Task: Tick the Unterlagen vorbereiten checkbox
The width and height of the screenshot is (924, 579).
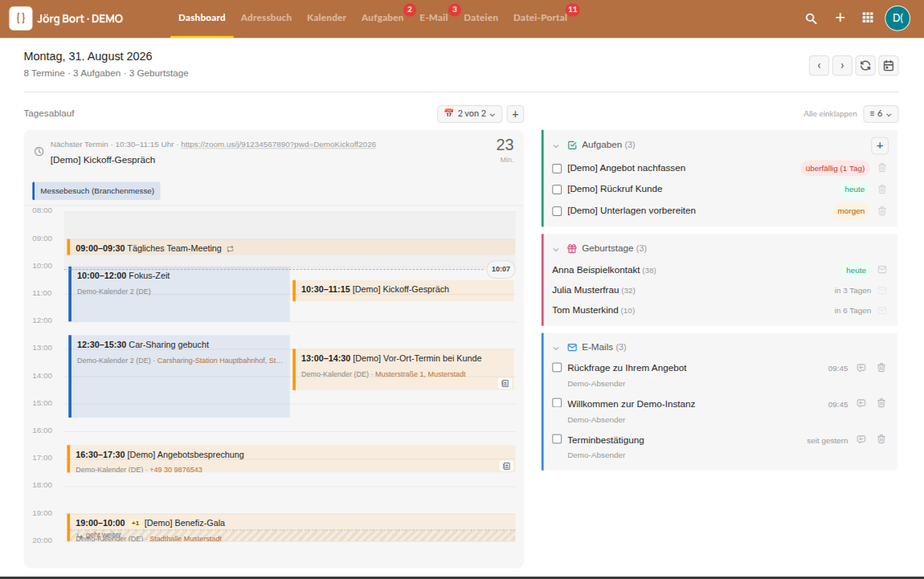Action: [557, 211]
